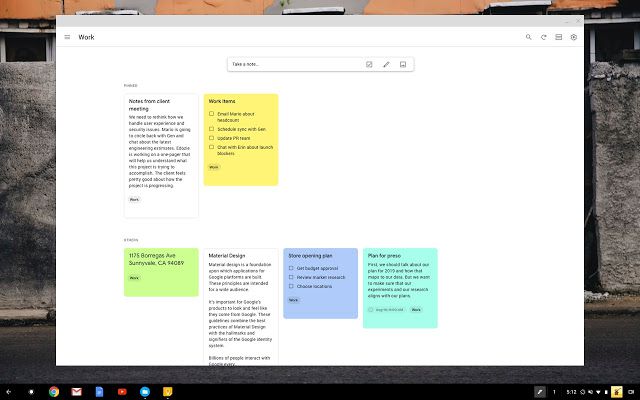Image resolution: width=640 pixels, height=400 pixels.
Task: Start a new note with drawing
Action: pyautogui.click(x=386, y=64)
